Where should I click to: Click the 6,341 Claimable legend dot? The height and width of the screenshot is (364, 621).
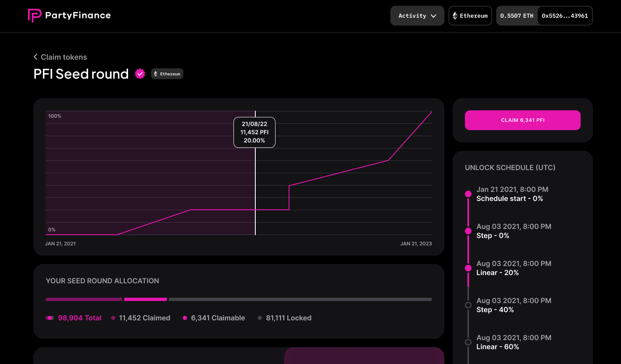tap(185, 318)
